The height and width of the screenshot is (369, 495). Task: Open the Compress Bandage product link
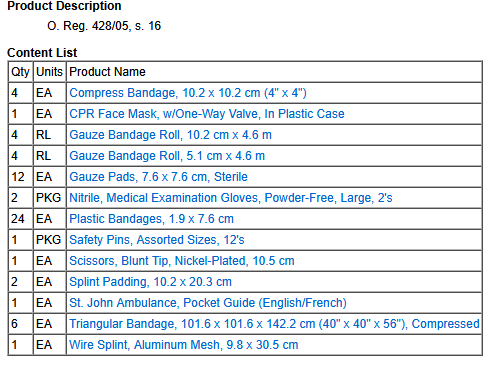coord(188,93)
